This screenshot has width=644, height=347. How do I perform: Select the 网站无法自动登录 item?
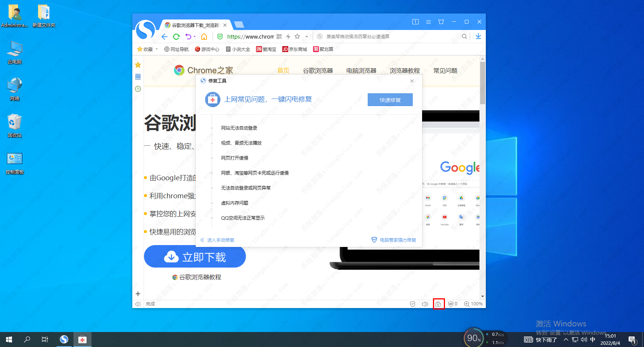(x=239, y=128)
